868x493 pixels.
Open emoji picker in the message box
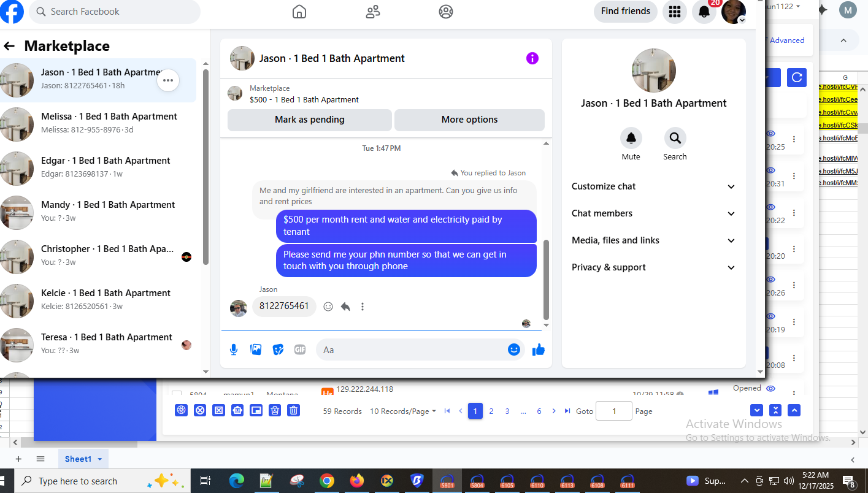[x=514, y=350]
